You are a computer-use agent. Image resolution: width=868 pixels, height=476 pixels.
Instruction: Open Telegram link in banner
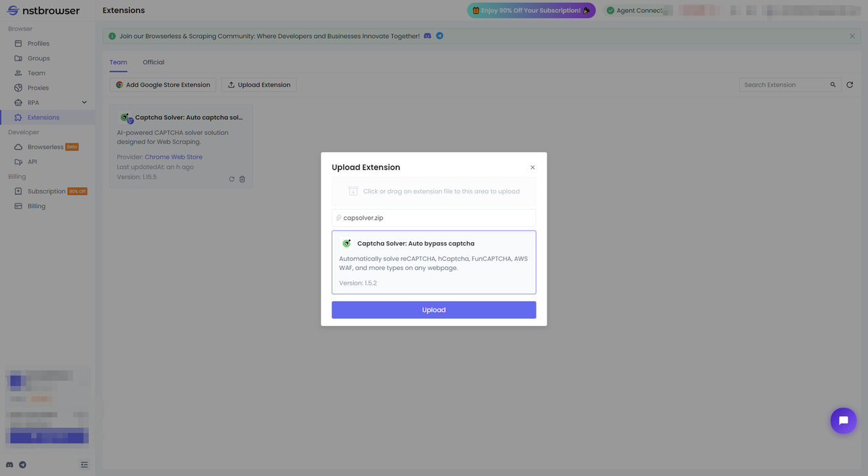439,36
